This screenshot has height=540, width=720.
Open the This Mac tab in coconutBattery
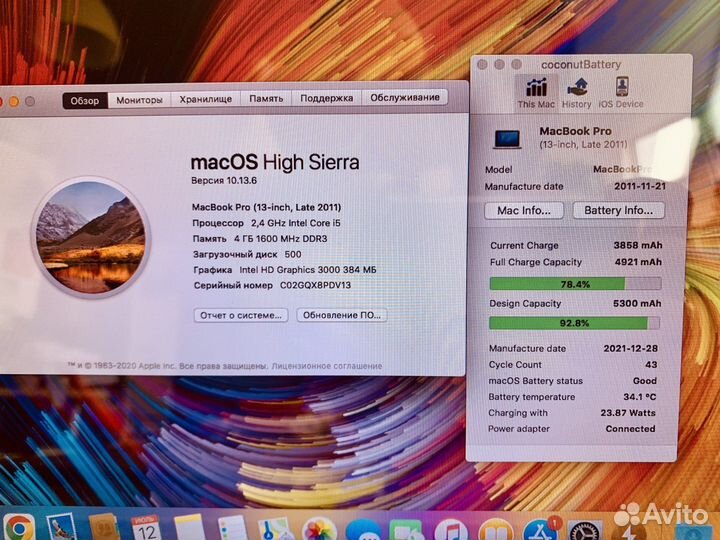pyautogui.click(x=536, y=93)
